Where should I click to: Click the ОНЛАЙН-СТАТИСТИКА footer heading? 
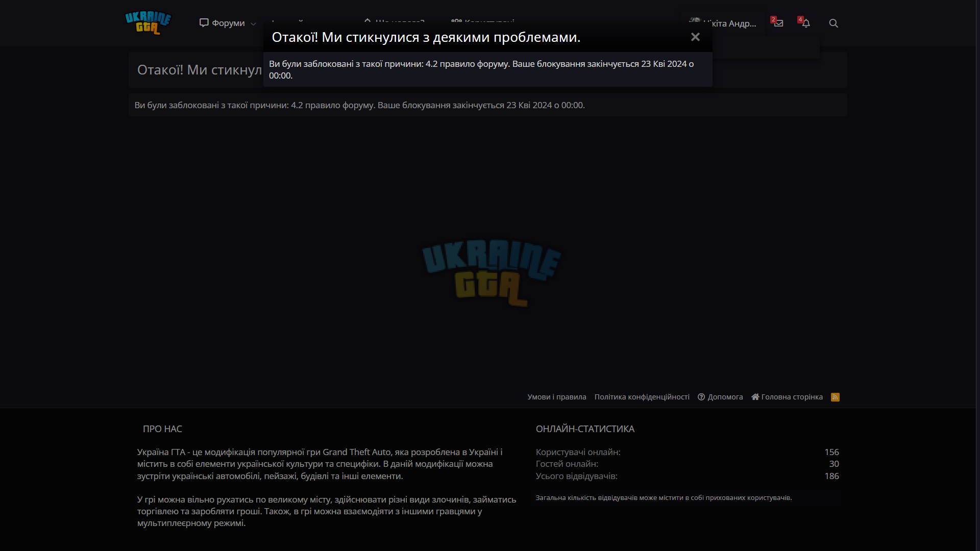585,429
